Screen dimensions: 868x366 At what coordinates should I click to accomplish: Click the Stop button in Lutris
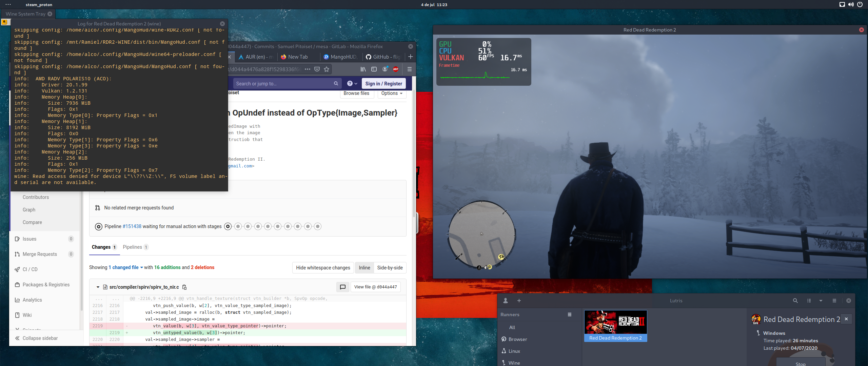[801, 363]
